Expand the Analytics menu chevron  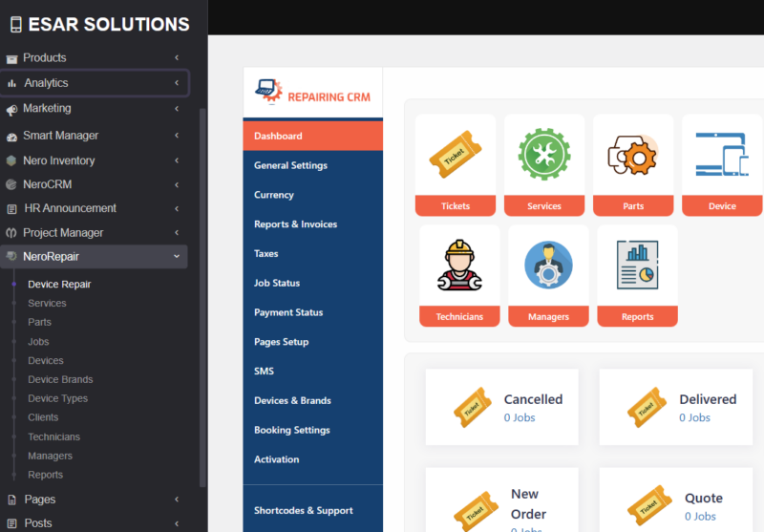tap(177, 83)
